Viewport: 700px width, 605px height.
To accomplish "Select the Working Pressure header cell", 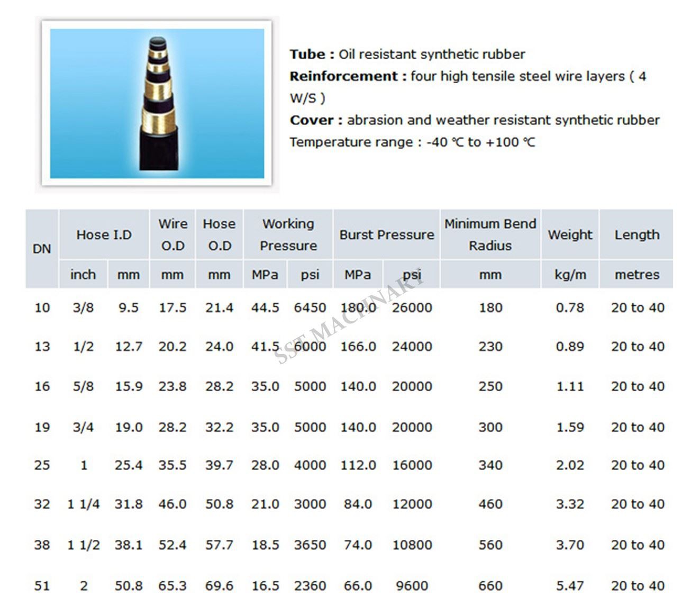I will (288, 234).
